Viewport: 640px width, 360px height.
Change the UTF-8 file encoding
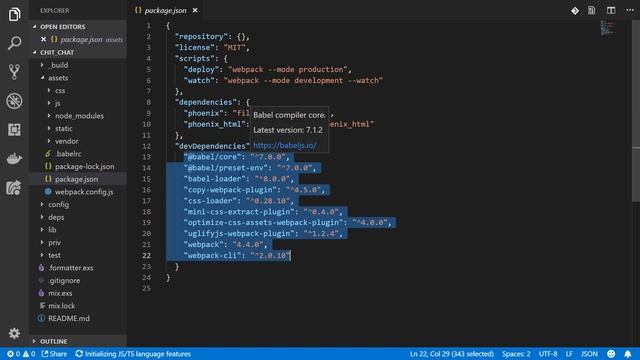[x=548, y=354]
